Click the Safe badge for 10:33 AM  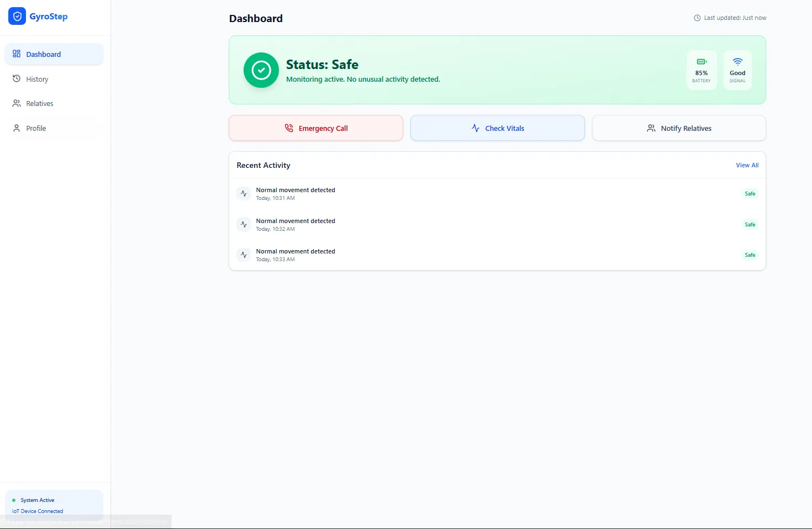750,255
